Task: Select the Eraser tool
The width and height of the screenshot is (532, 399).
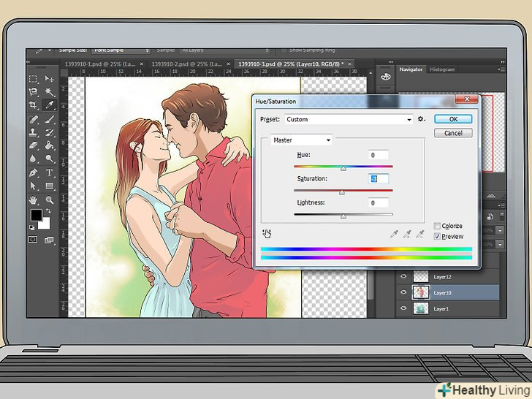Action: [33, 145]
